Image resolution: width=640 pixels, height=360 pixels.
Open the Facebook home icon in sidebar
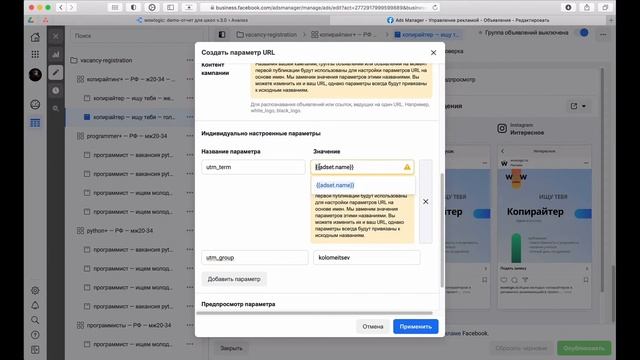click(x=35, y=37)
